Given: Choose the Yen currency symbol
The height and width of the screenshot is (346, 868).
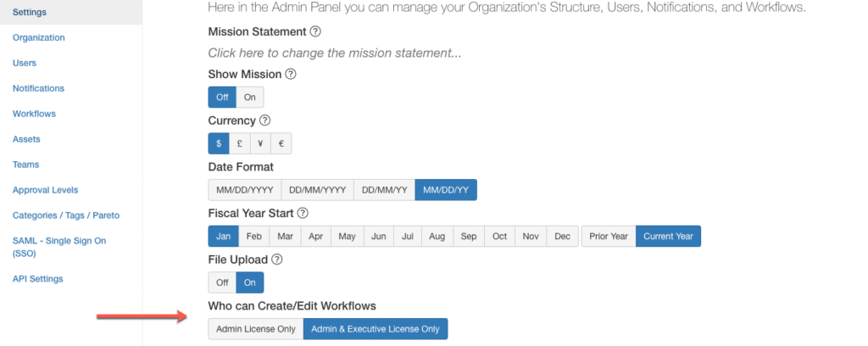Looking at the screenshot, I should 260,143.
